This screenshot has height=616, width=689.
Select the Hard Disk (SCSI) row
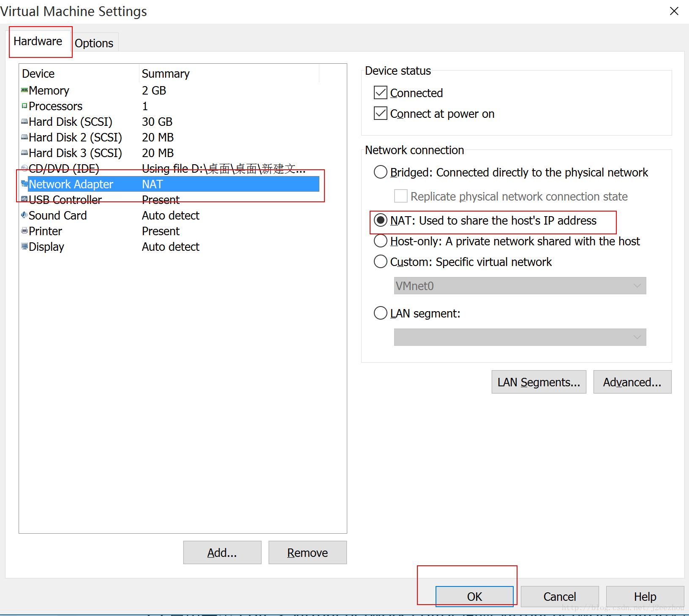[x=170, y=122]
